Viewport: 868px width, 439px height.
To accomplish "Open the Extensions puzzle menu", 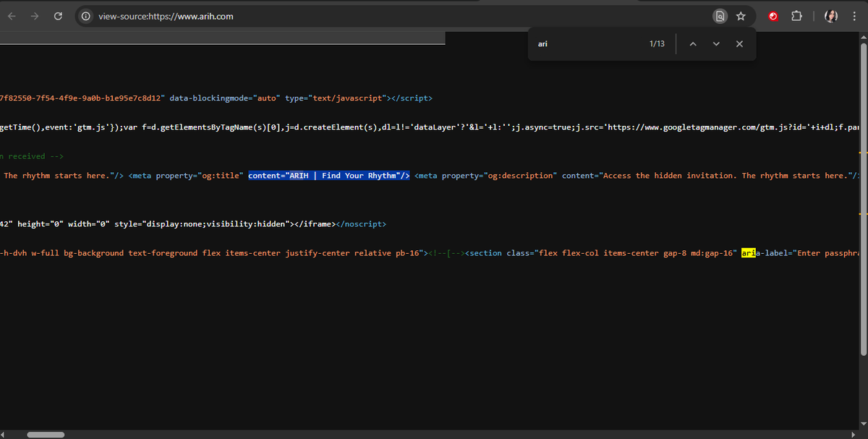I will pyautogui.click(x=796, y=16).
